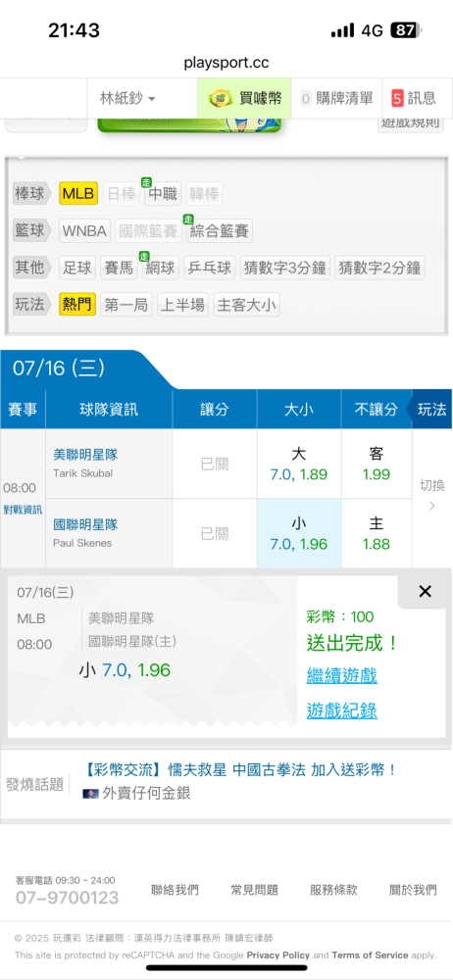Pick 客 moneyline 1.99
Viewport: 453px width, 980px height.
pos(377,464)
